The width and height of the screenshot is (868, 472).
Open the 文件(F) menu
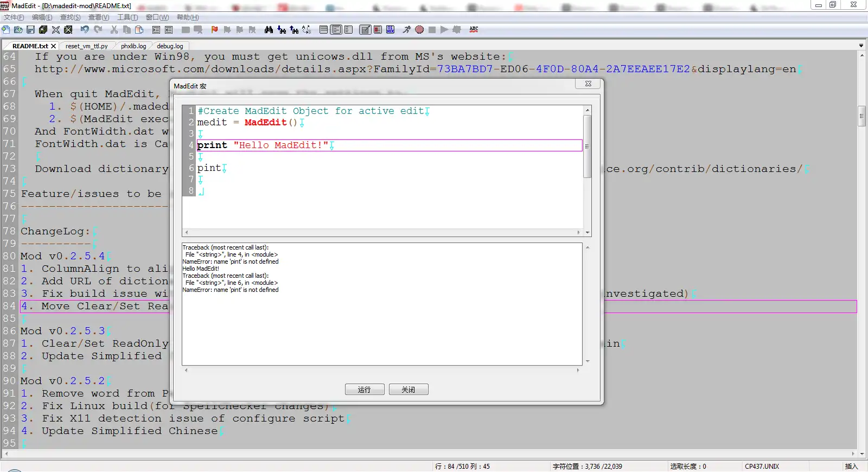point(14,17)
